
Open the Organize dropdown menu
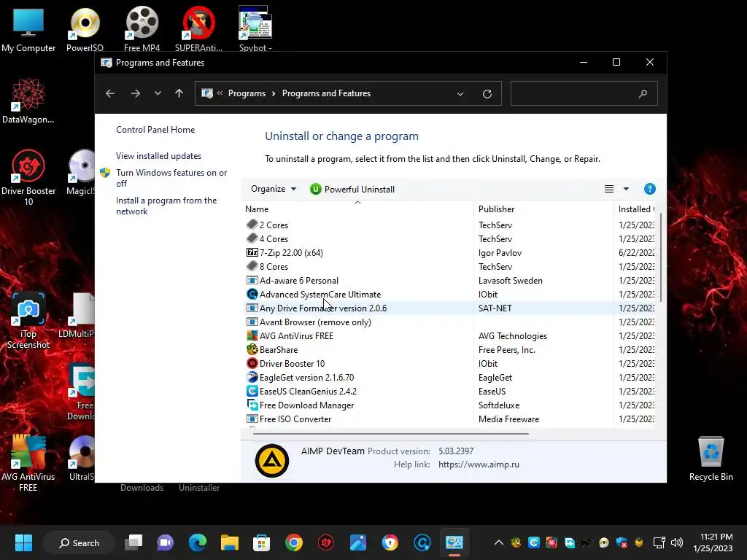(274, 189)
